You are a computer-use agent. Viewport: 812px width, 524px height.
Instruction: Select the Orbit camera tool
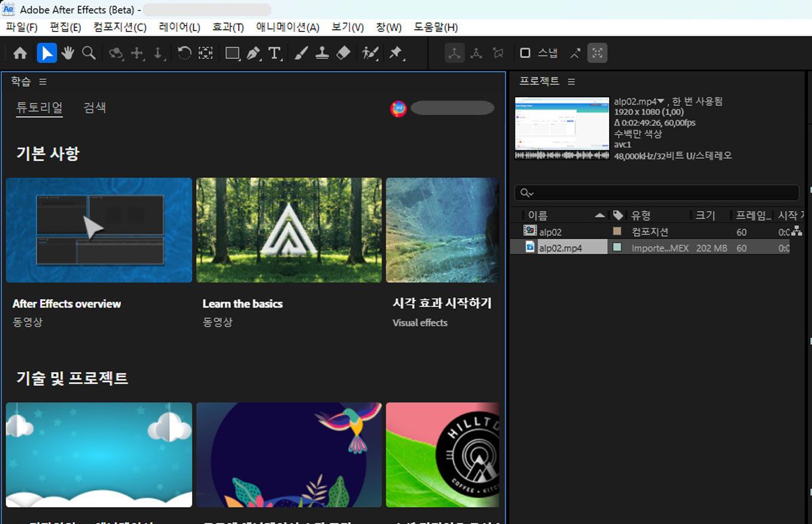coord(116,53)
